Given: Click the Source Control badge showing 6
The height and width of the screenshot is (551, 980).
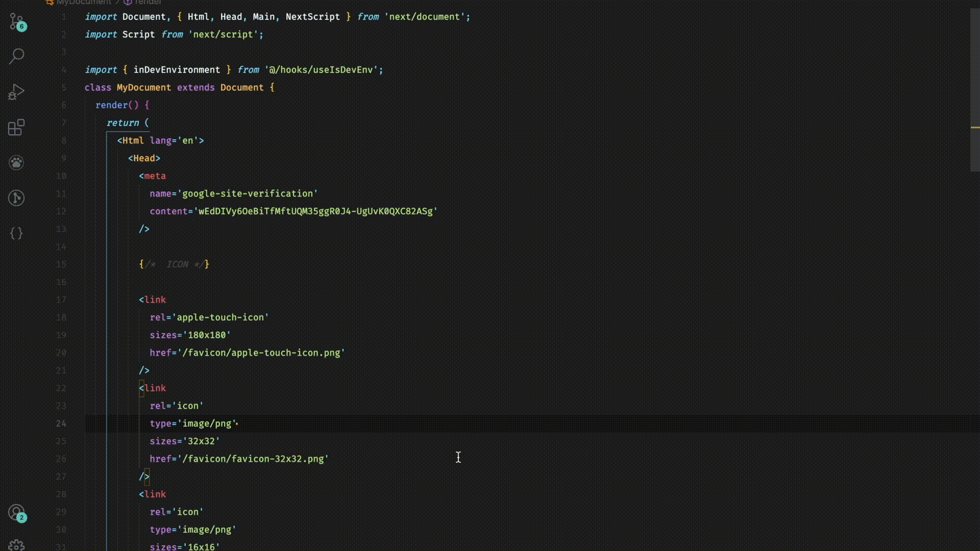Looking at the screenshot, I should [22, 27].
